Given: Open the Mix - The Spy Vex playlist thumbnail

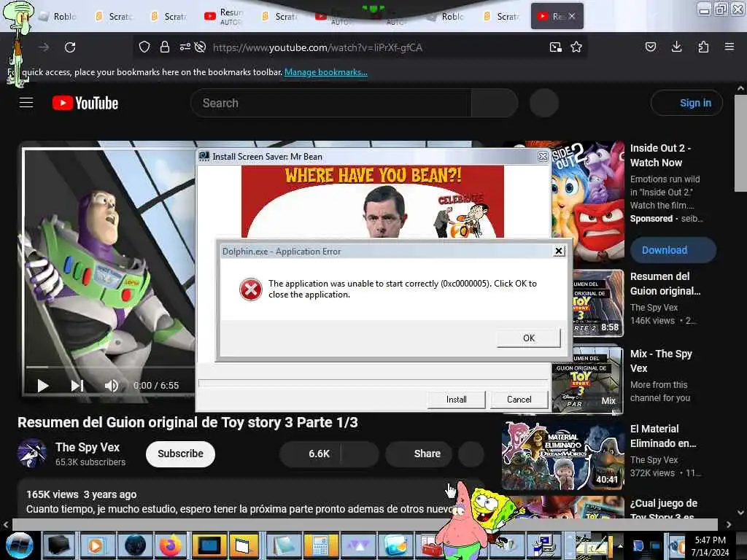Looking at the screenshot, I should pos(587,380).
